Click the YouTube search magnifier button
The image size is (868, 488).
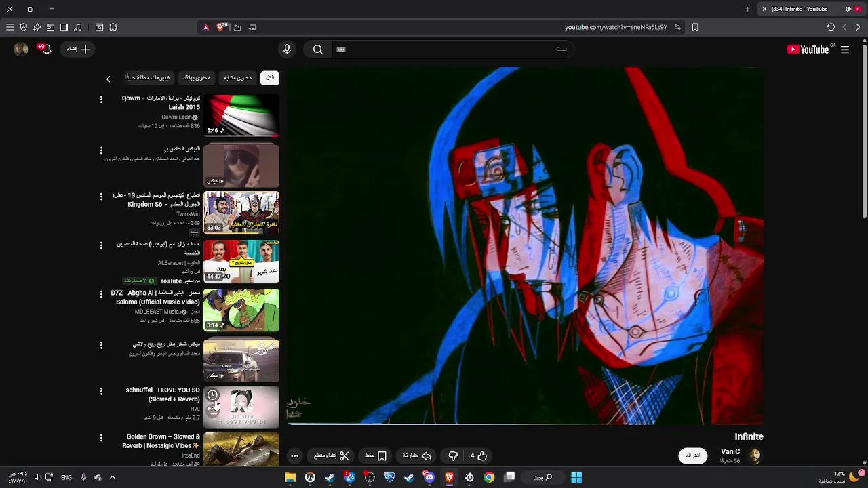pos(318,49)
